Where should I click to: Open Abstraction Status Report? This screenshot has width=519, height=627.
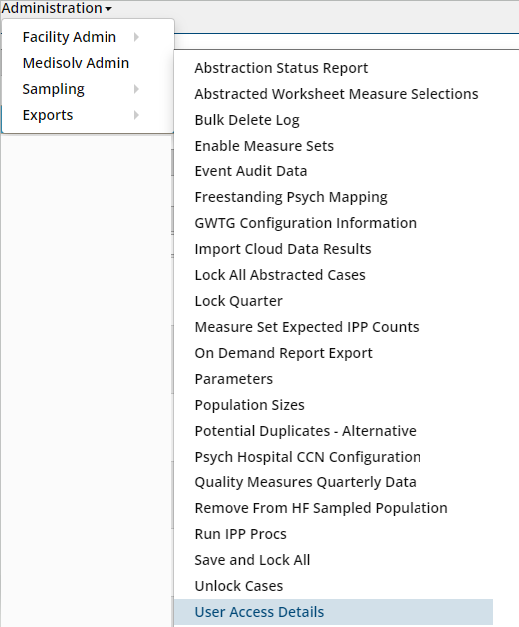(x=281, y=68)
